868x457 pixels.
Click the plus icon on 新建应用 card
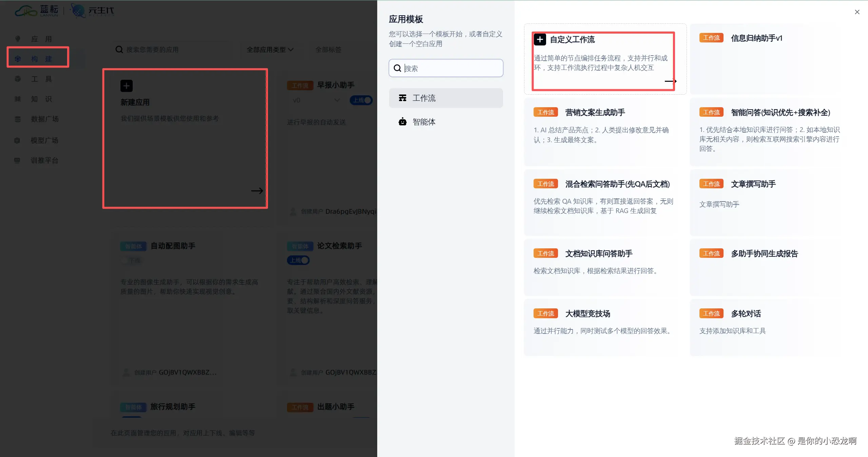tap(127, 86)
